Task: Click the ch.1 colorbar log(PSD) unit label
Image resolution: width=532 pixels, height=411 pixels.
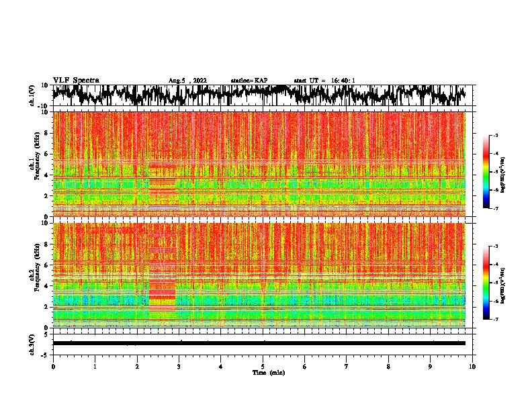Action: pos(503,175)
